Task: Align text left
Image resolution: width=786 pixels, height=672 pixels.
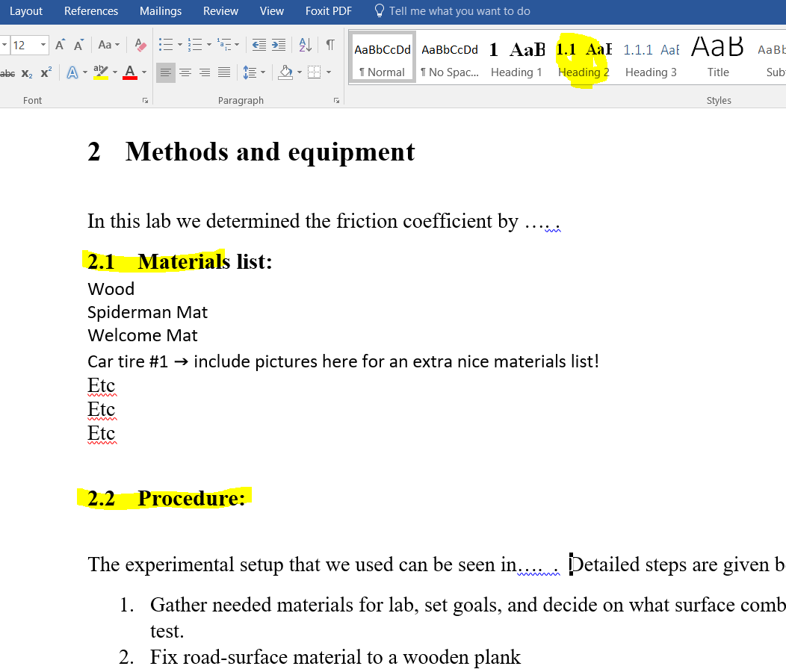Action: [165, 73]
